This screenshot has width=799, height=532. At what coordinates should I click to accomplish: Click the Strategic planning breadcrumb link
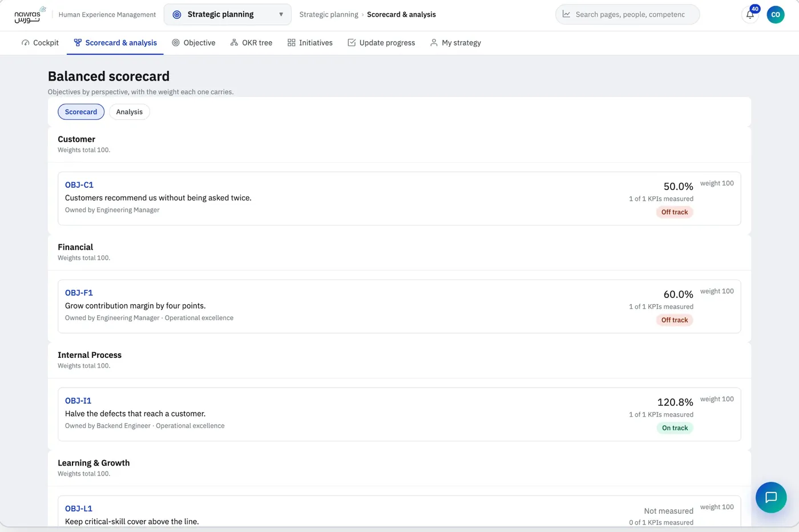coord(329,15)
